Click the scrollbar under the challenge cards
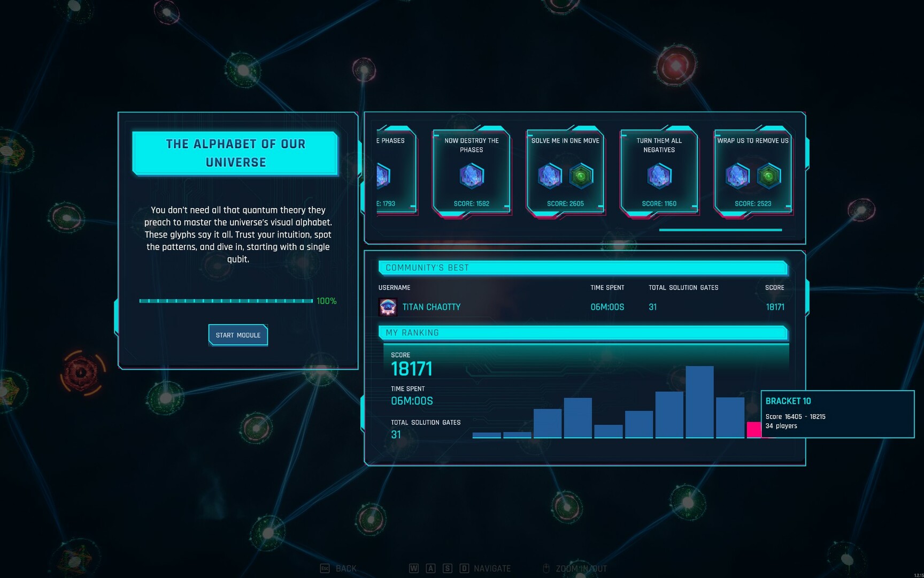924x578 pixels. [x=720, y=230]
